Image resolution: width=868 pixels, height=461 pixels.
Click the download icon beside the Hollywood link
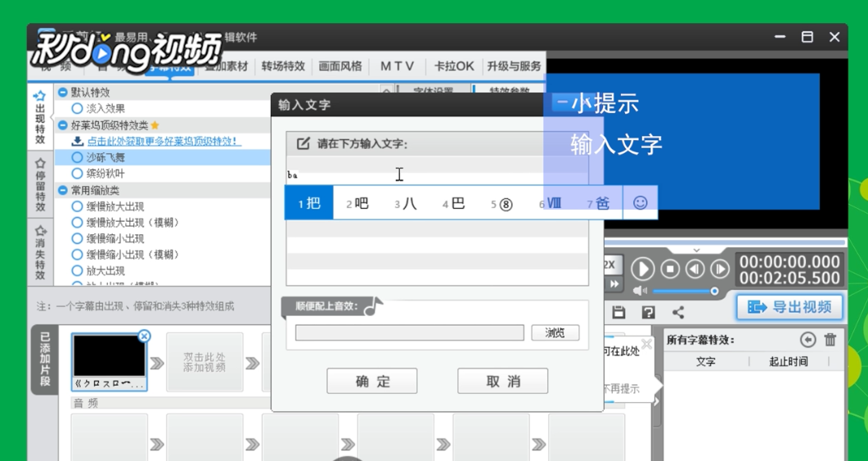pyautogui.click(x=78, y=142)
